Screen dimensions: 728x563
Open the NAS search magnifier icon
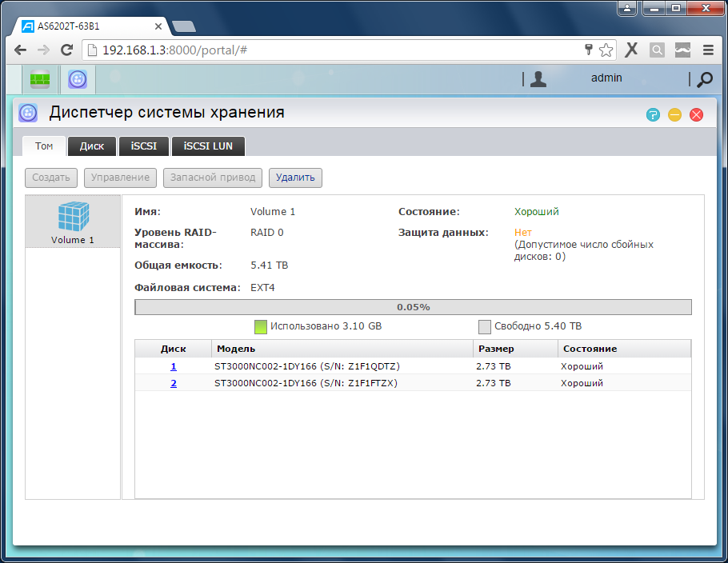click(x=705, y=79)
